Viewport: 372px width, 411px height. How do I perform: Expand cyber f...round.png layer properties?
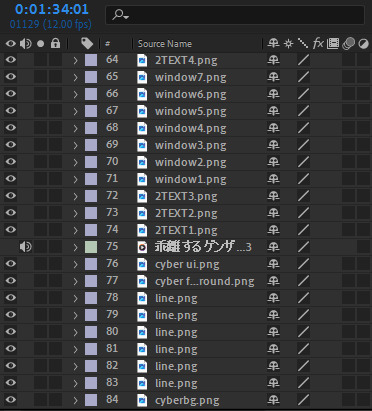point(76,281)
